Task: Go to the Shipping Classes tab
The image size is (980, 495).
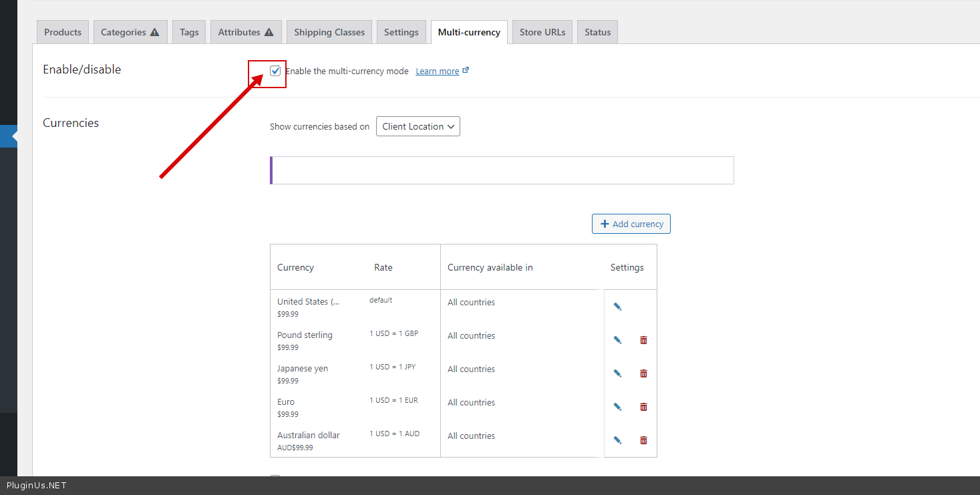Action: (x=329, y=32)
